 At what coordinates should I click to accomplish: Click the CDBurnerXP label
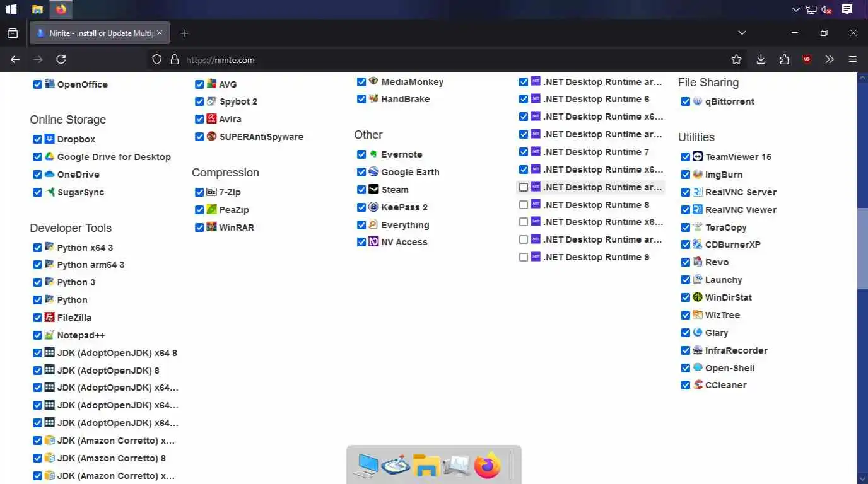[733, 245]
